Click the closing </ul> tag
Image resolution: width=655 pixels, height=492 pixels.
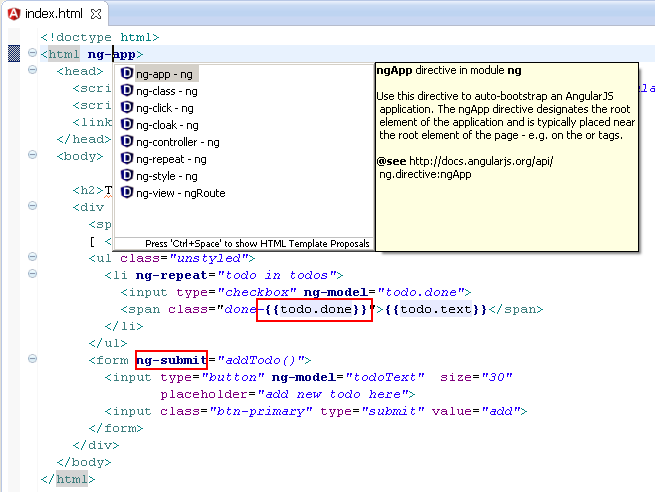tap(108, 343)
